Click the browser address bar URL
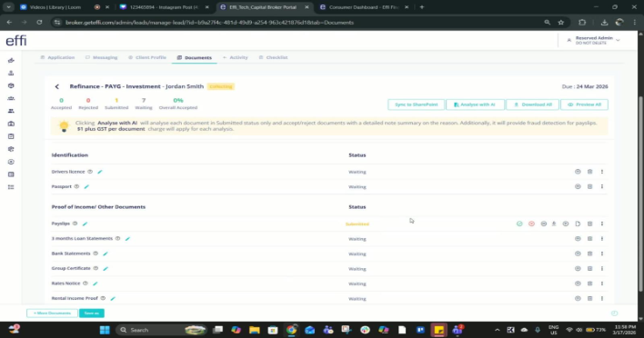 pos(209,23)
